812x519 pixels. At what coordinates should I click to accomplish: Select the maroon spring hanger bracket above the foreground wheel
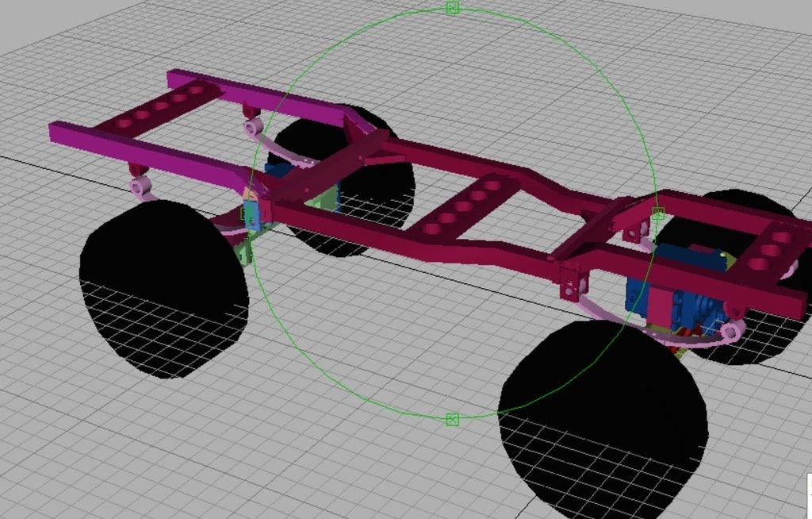click(574, 281)
